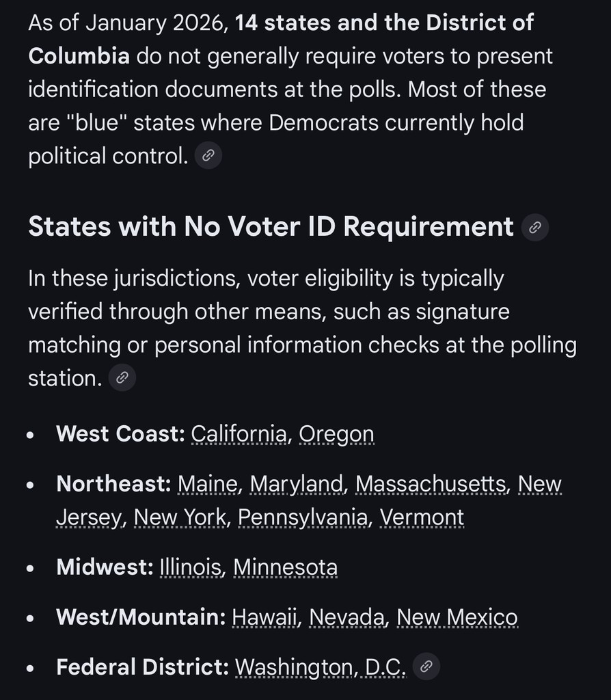Select the Nevada link
Screen dimensions: 611x700
coord(347,617)
